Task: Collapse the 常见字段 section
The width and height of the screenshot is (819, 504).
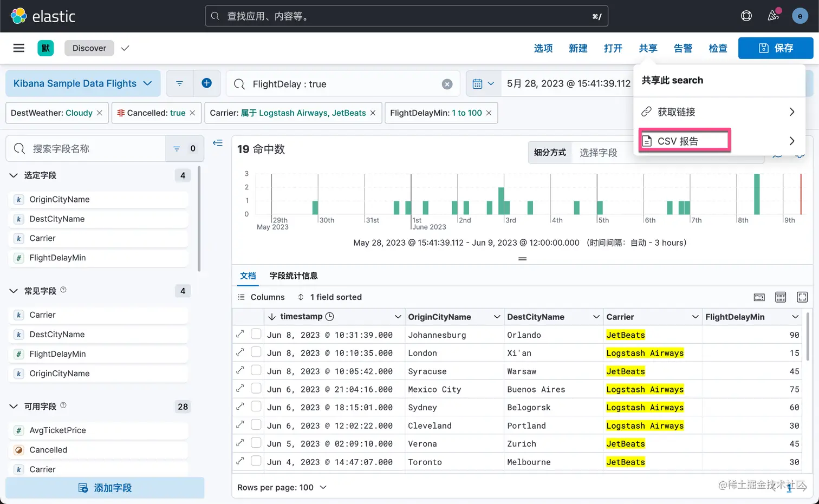Action: pyautogui.click(x=14, y=291)
